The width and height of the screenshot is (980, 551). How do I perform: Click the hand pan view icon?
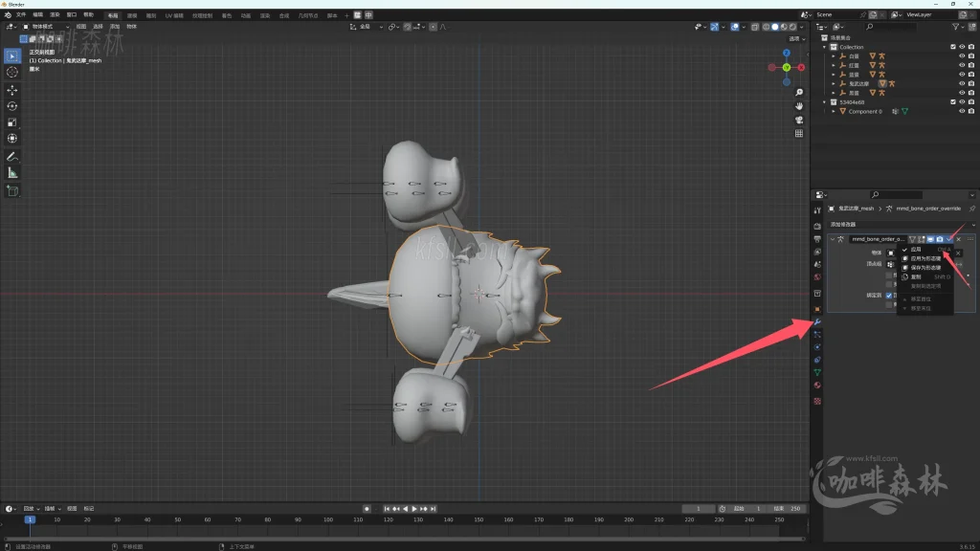tap(799, 105)
